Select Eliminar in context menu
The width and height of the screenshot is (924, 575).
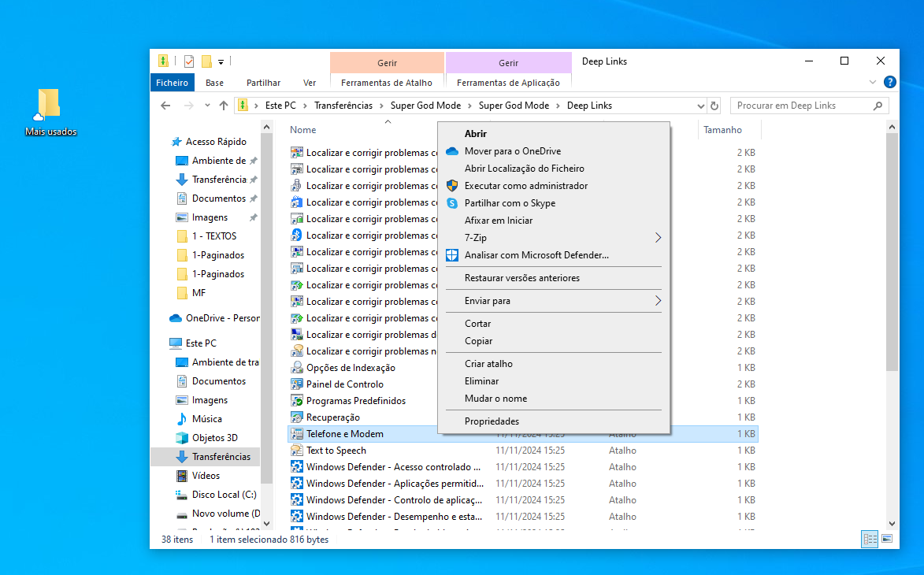(481, 382)
